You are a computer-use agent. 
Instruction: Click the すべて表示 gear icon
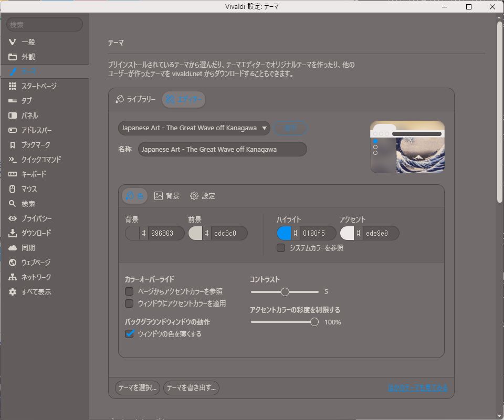[12, 292]
